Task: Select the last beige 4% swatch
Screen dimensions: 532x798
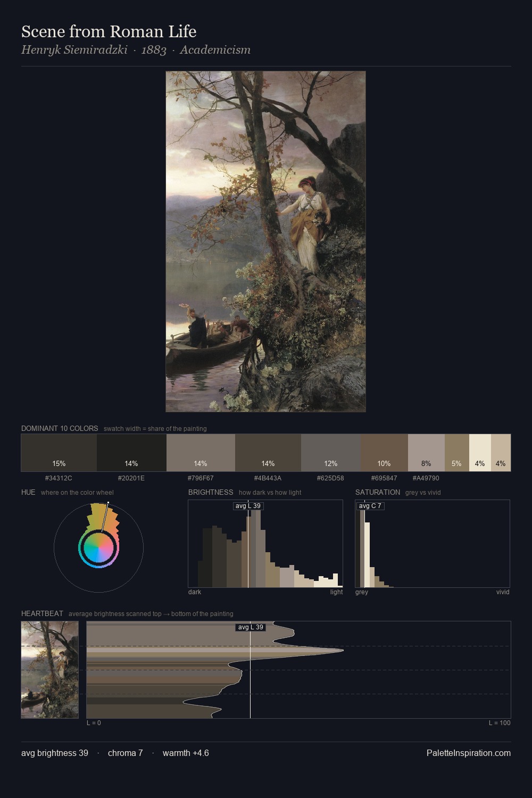Action: tap(501, 453)
